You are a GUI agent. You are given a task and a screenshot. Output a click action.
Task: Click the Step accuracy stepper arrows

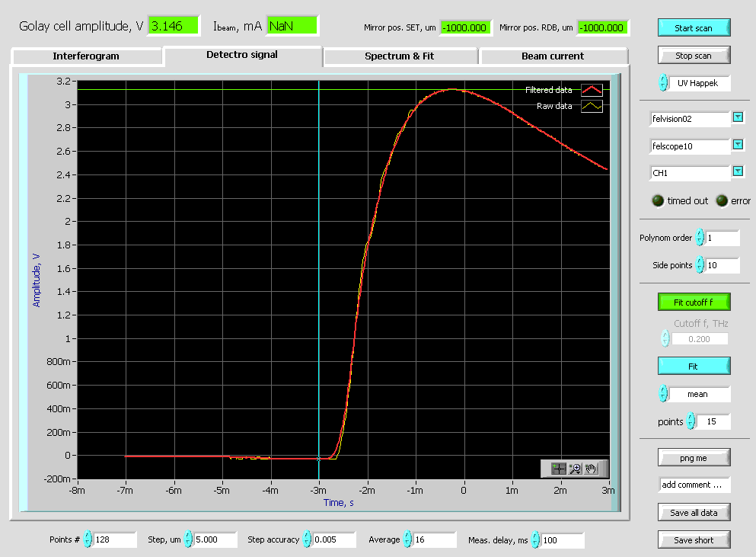point(307,539)
